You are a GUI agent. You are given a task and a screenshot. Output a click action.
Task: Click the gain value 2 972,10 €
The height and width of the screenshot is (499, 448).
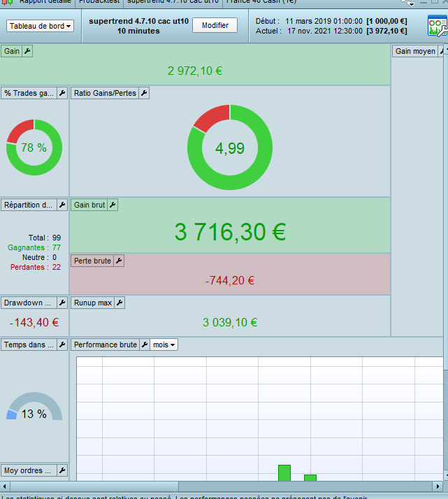(x=195, y=71)
